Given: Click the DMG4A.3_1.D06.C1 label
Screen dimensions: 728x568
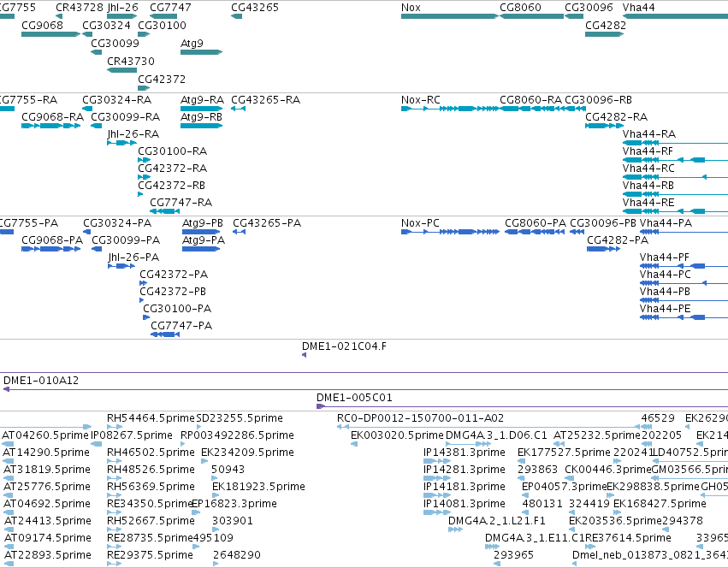Looking at the screenshot, I should [x=496, y=435].
